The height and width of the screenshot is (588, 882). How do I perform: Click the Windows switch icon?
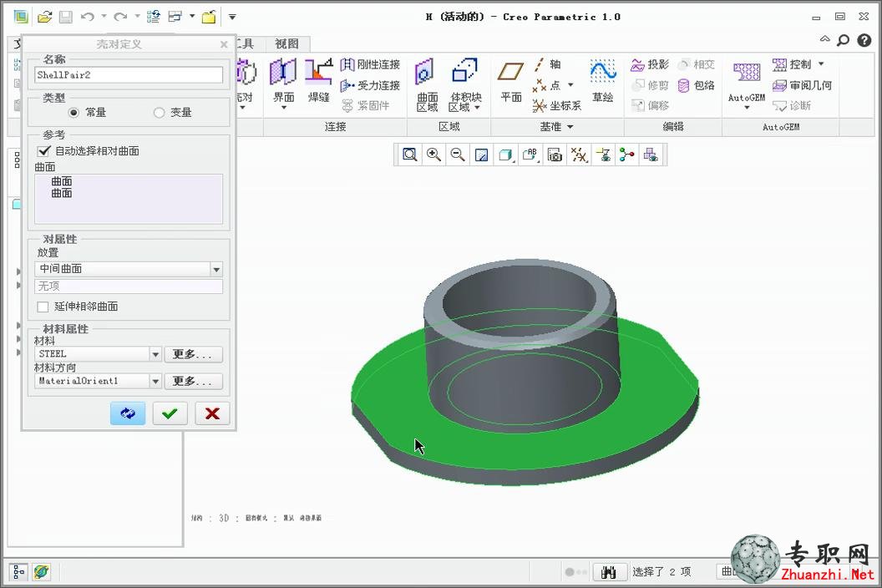click(175, 17)
